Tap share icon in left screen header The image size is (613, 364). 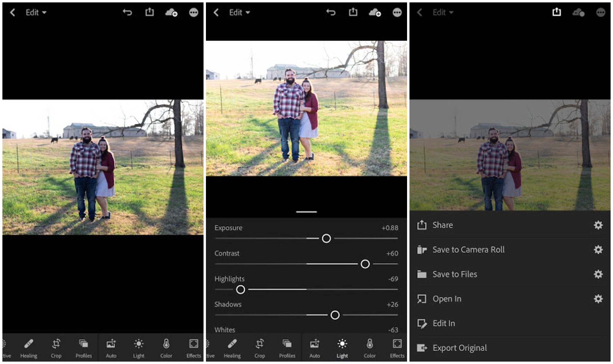149,12
